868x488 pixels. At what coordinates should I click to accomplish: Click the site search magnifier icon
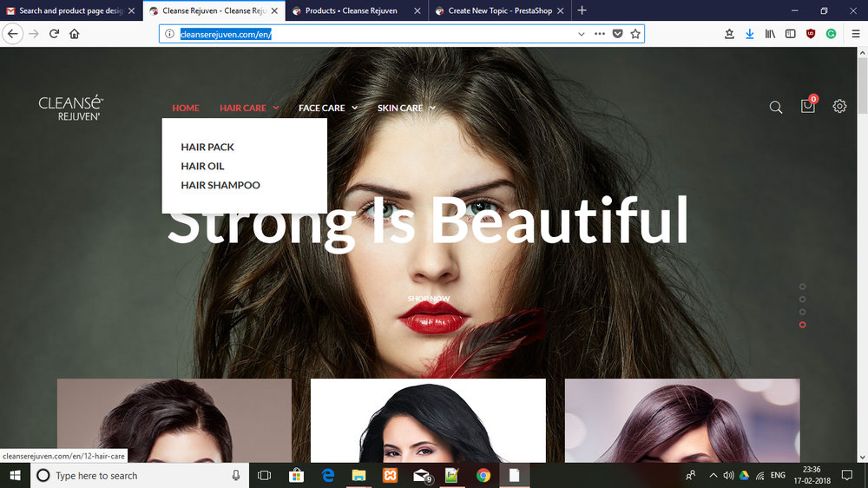point(775,108)
